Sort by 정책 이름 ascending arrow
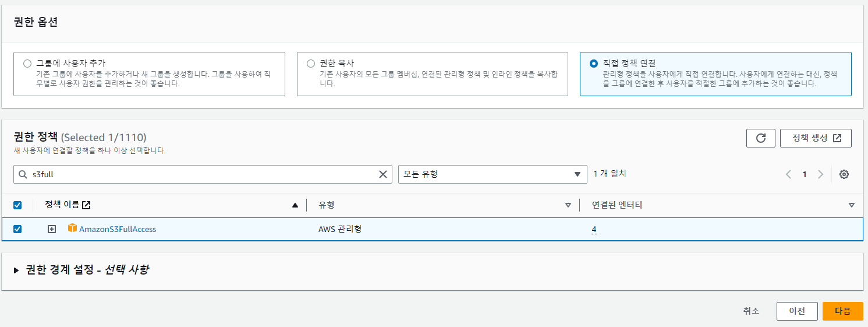868x327 pixels. [295, 205]
